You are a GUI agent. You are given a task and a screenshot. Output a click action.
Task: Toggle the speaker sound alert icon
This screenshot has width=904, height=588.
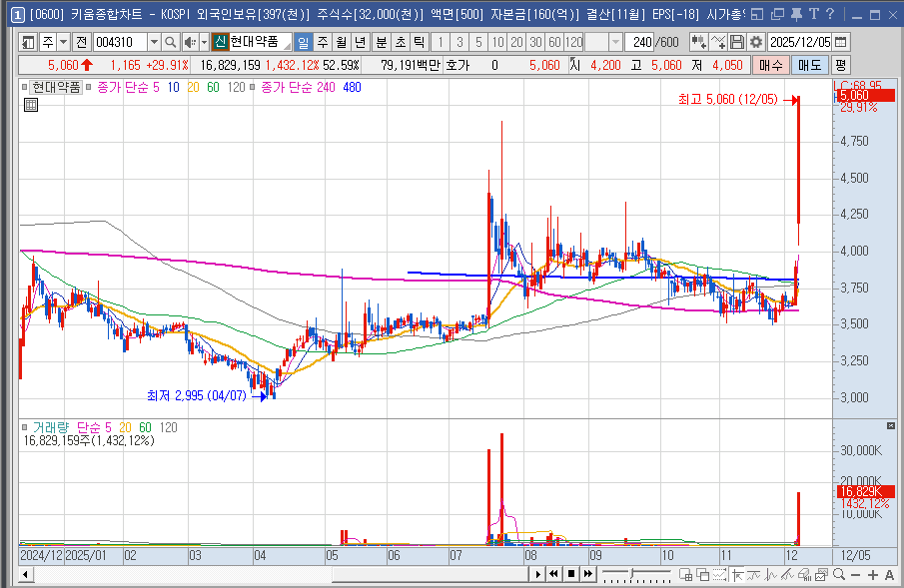189,42
